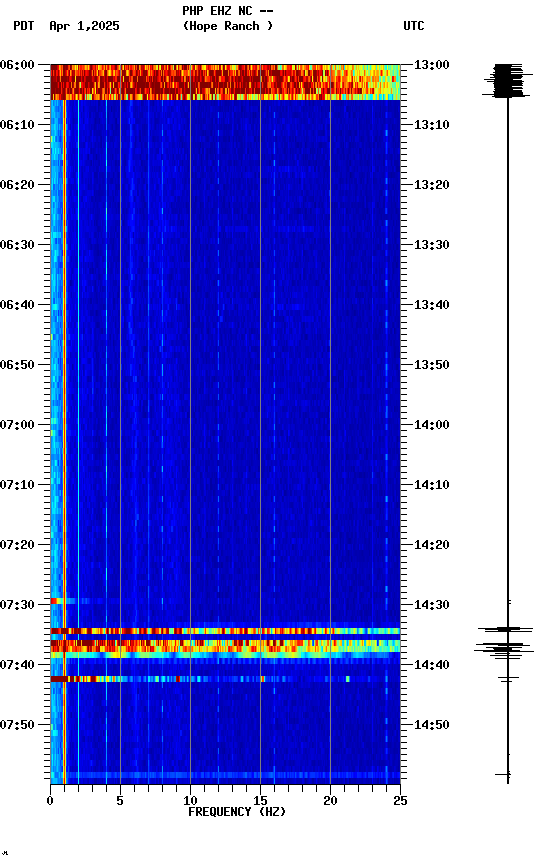Click the '07:20' PDT time label
Image resolution: width=552 pixels, height=864 pixels.
click(17, 546)
